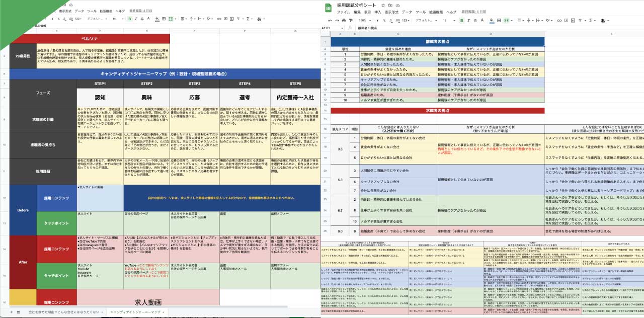
Task: Click the move-to-folder icon beside the title
Action: point(390,5)
